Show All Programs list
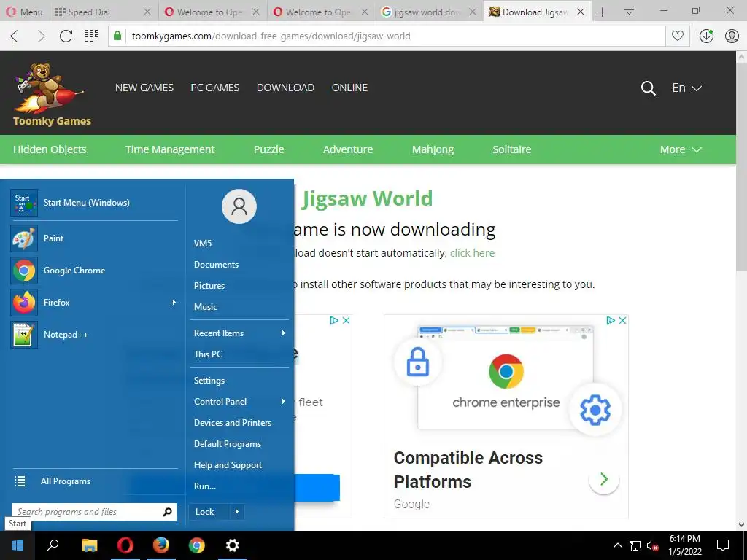Image resolution: width=747 pixels, height=560 pixels. (94, 481)
